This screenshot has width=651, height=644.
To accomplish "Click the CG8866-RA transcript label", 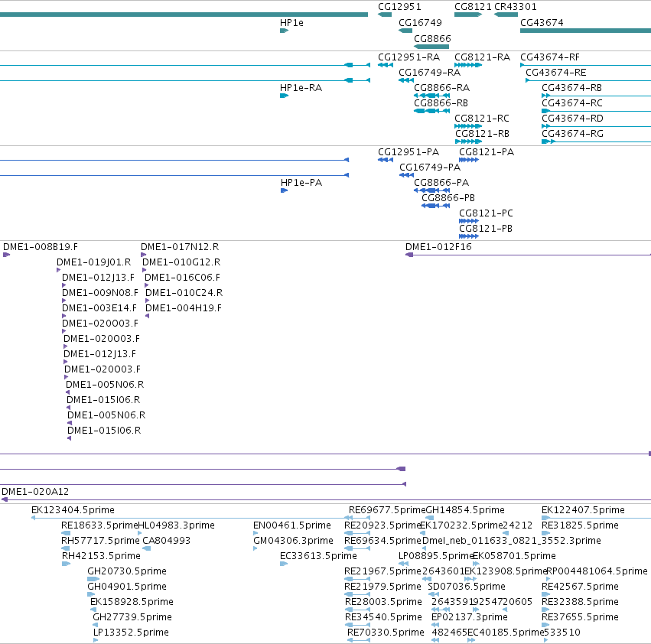I will coord(441,88).
